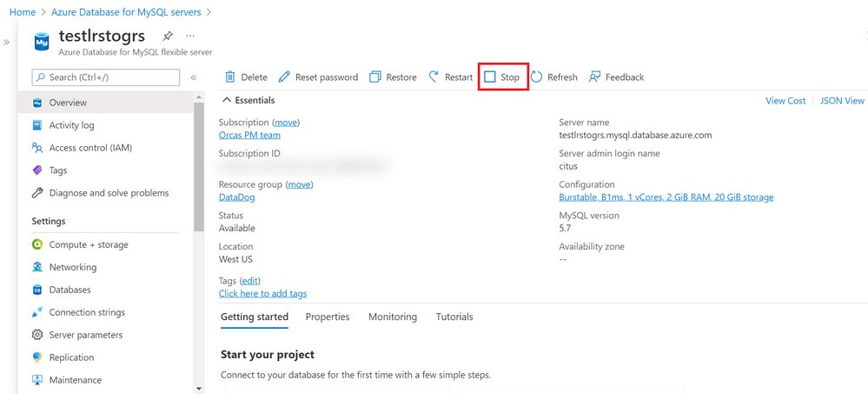This screenshot has width=868, height=394.
Task: Click the Activity log icon
Action: tap(37, 125)
